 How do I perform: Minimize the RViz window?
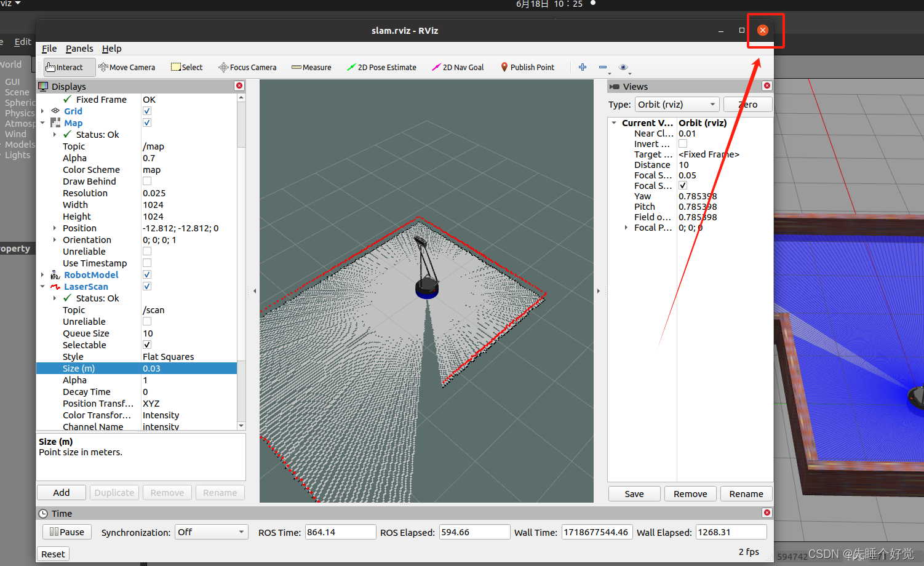pyautogui.click(x=721, y=30)
